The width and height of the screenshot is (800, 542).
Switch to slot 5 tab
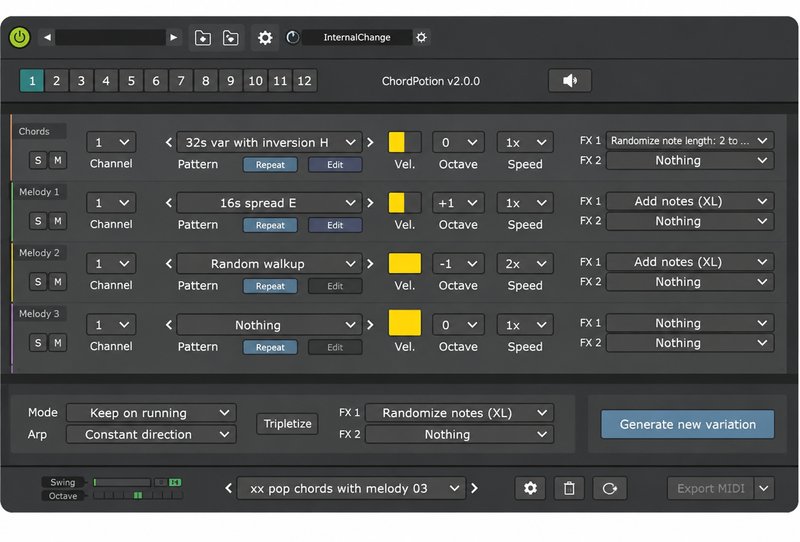(x=131, y=81)
